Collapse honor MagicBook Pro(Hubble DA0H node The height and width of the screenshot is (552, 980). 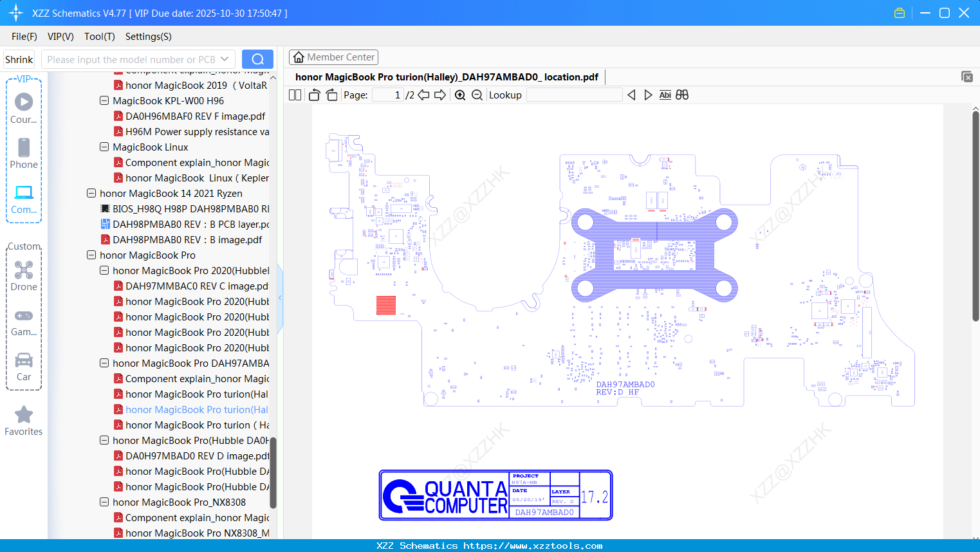tap(104, 440)
